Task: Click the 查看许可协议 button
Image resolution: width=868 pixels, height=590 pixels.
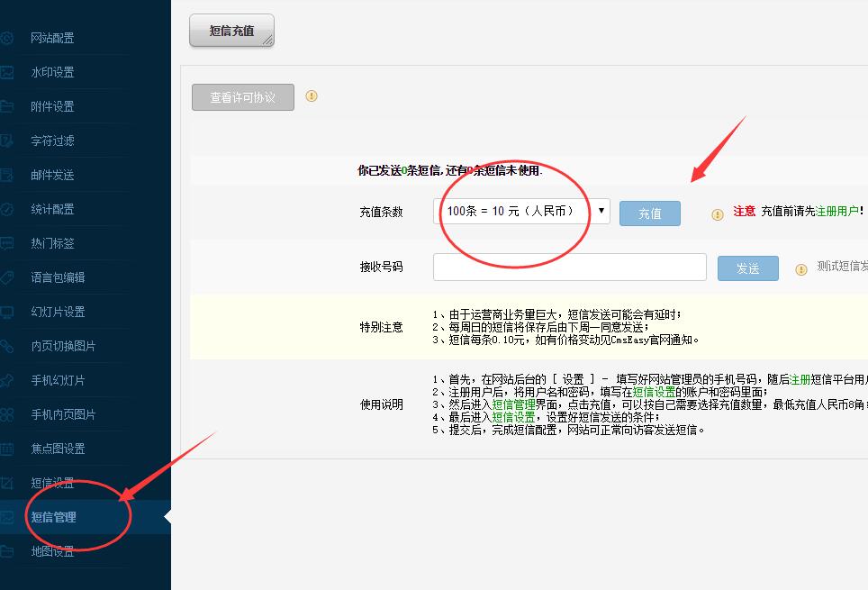Action: click(x=242, y=97)
